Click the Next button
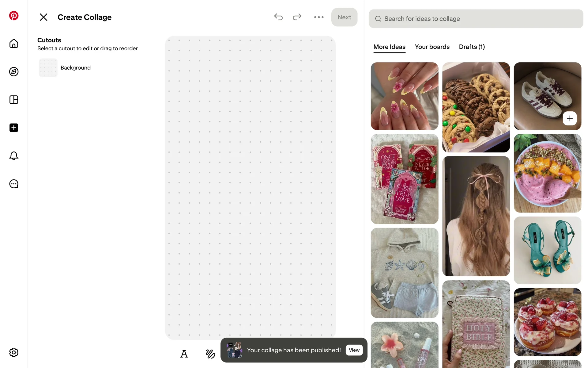This screenshot has width=588, height=368. click(344, 17)
